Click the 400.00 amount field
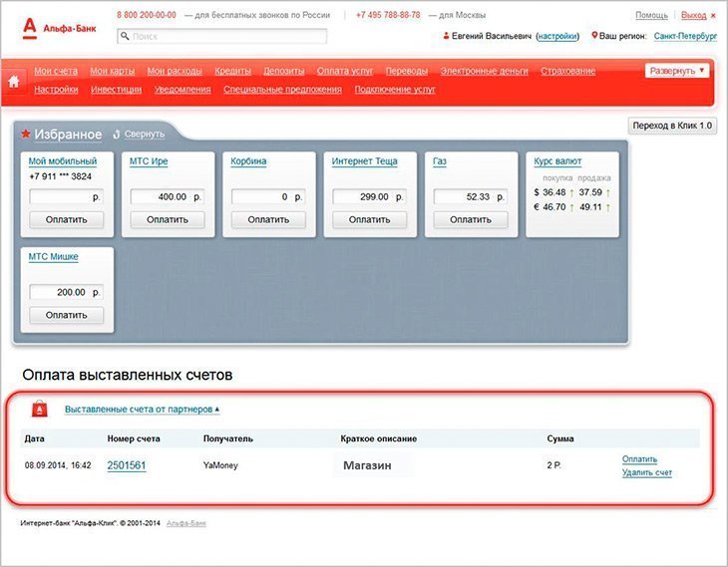This screenshot has height=567, width=728. click(168, 196)
